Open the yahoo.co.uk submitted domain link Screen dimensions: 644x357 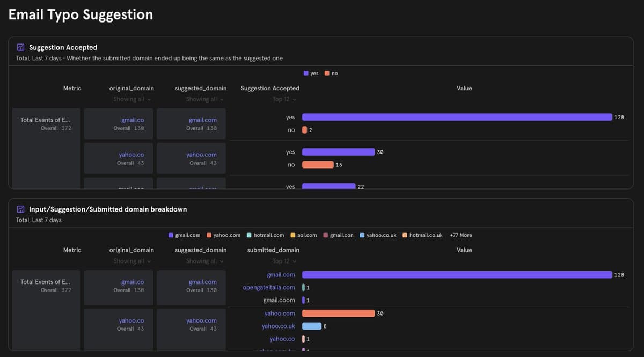point(278,326)
